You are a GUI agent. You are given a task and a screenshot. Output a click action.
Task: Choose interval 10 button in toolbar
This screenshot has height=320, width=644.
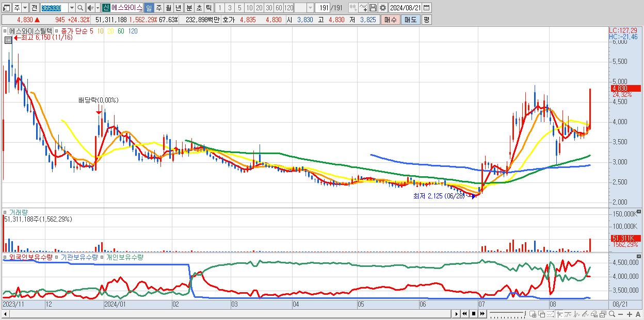(249, 8)
